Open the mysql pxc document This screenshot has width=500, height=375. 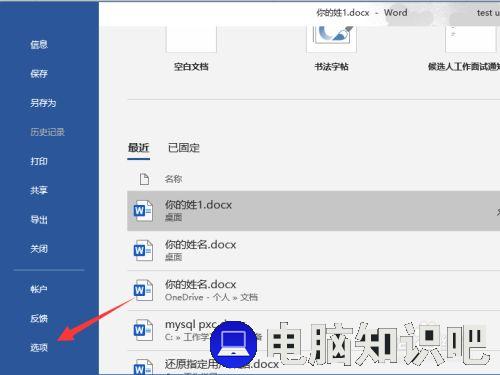tap(313, 330)
